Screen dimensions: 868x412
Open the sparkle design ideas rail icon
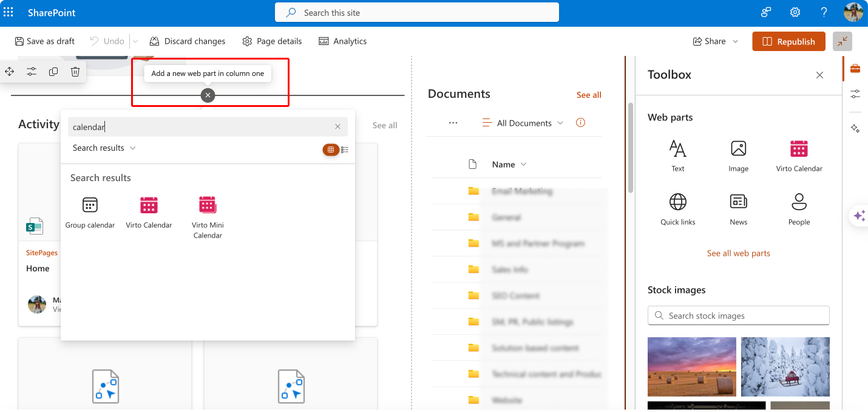(855, 128)
